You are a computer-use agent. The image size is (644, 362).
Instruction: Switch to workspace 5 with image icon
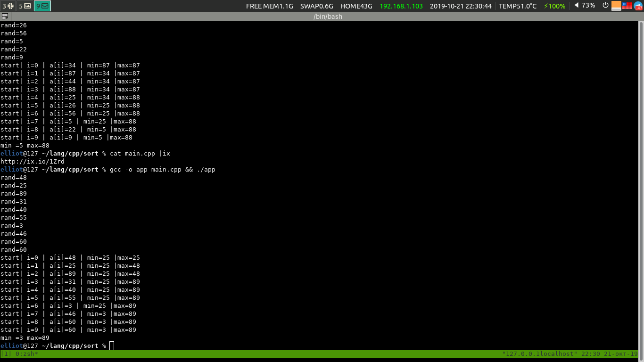(x=25, y=6)
